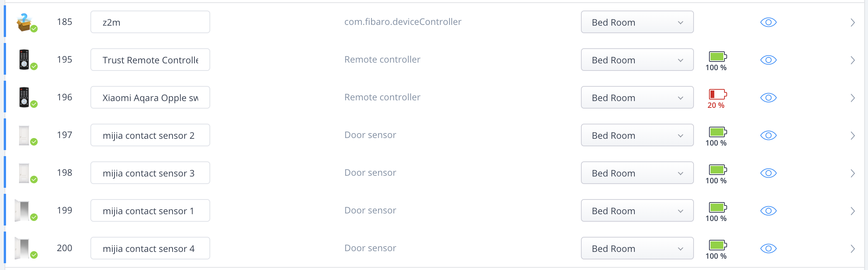Open the room dropdown for Xiaomi Aqara Opple
The width and height of the screenshot is (868, 270).
tap(637, 97)
